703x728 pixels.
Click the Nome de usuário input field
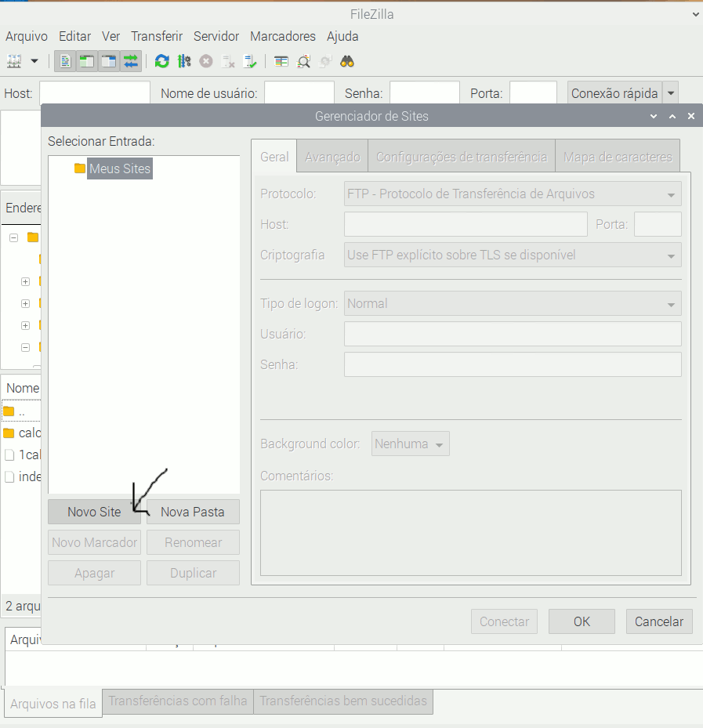pyautogui.click(x=299, y=93)
